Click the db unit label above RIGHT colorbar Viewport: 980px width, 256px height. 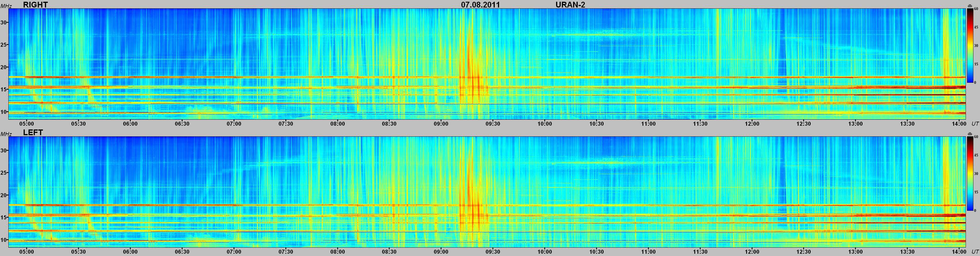pyautogui.click(x=970, y=5)
